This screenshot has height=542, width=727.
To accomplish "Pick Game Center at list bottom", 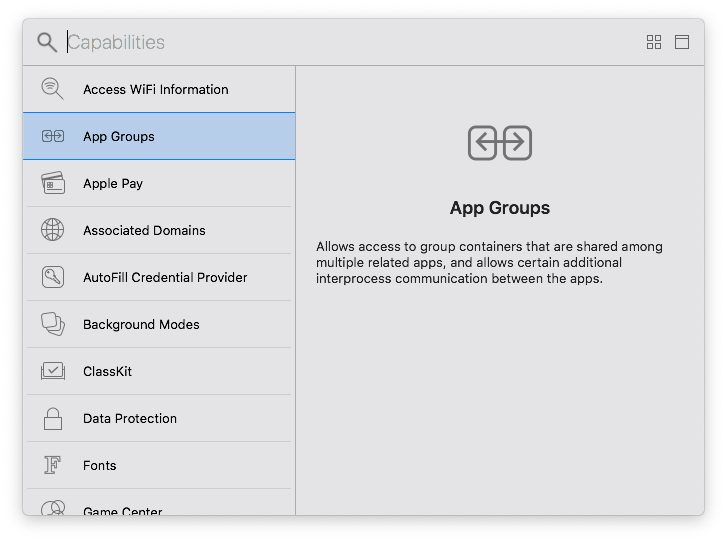I will [x=160, y=508].
